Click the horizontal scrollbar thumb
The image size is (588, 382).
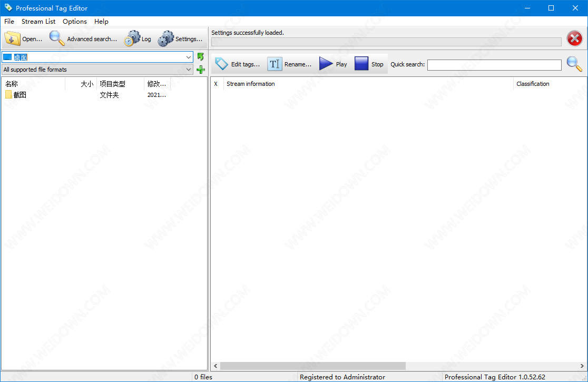point(313,366)
